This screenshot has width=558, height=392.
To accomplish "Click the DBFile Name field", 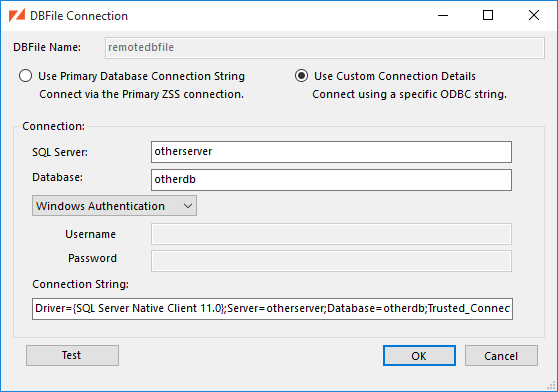I will click(325, 48).
